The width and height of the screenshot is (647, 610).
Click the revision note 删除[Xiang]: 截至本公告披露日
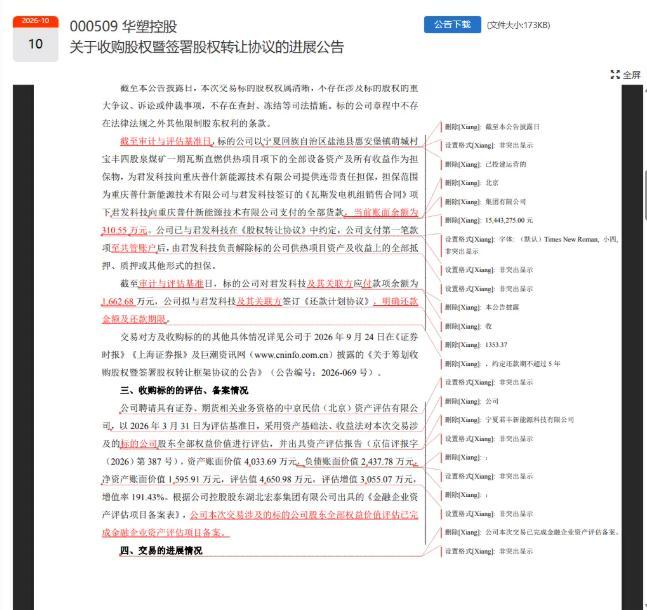492,127
